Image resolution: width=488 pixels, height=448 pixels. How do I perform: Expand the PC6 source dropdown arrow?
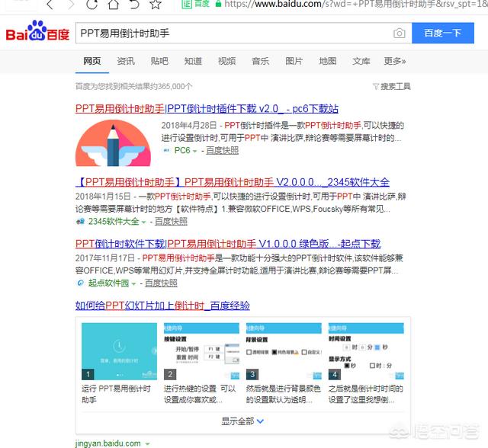(x=195, y=151)
